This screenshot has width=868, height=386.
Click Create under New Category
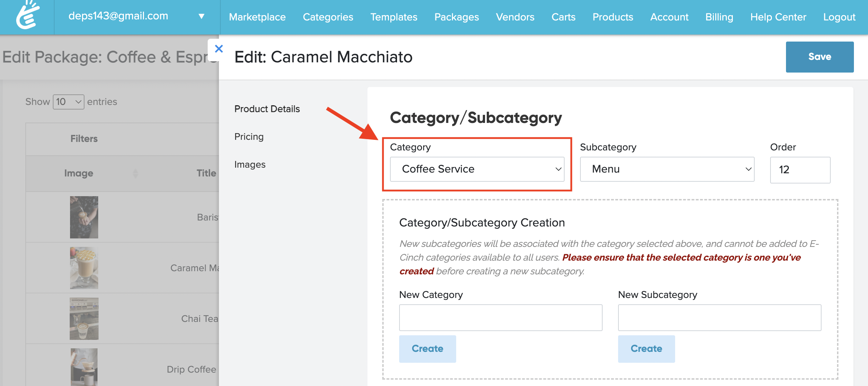coord(427,349)
